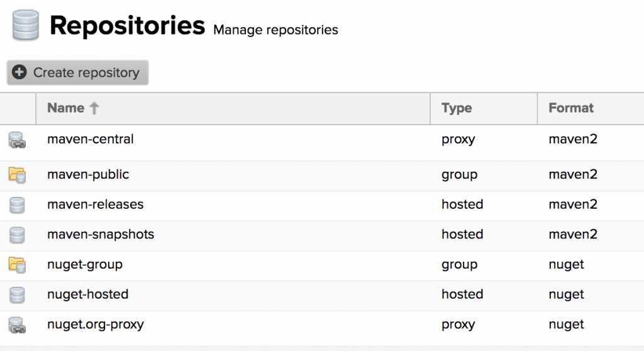Select the maven-snapshots repository name

click(101, 235)
